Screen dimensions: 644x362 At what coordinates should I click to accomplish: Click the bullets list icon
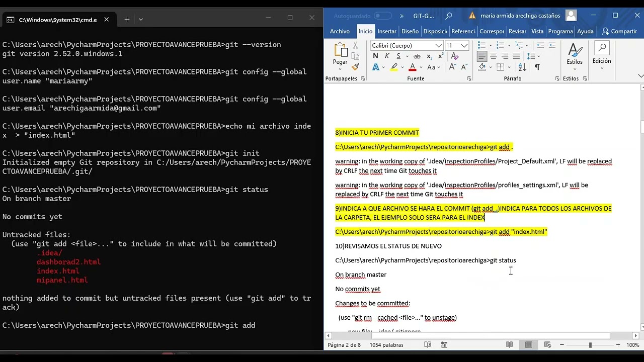point(482,45)
